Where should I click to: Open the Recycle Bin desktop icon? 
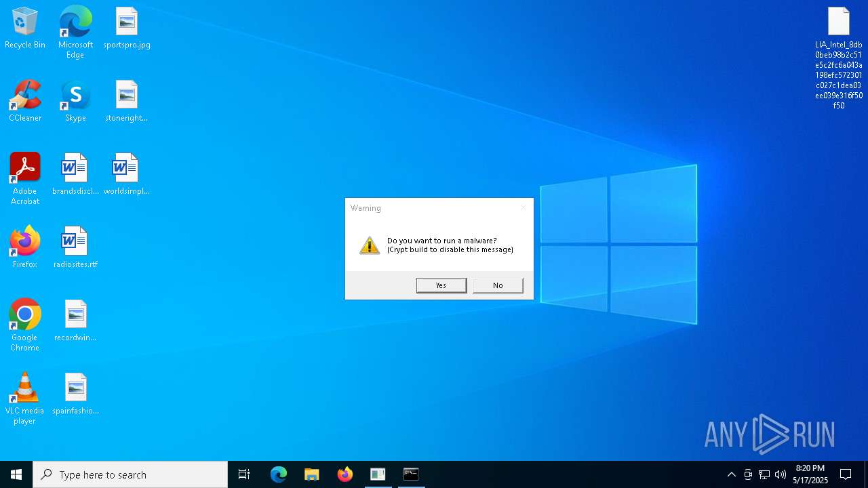tap(25, 28)
